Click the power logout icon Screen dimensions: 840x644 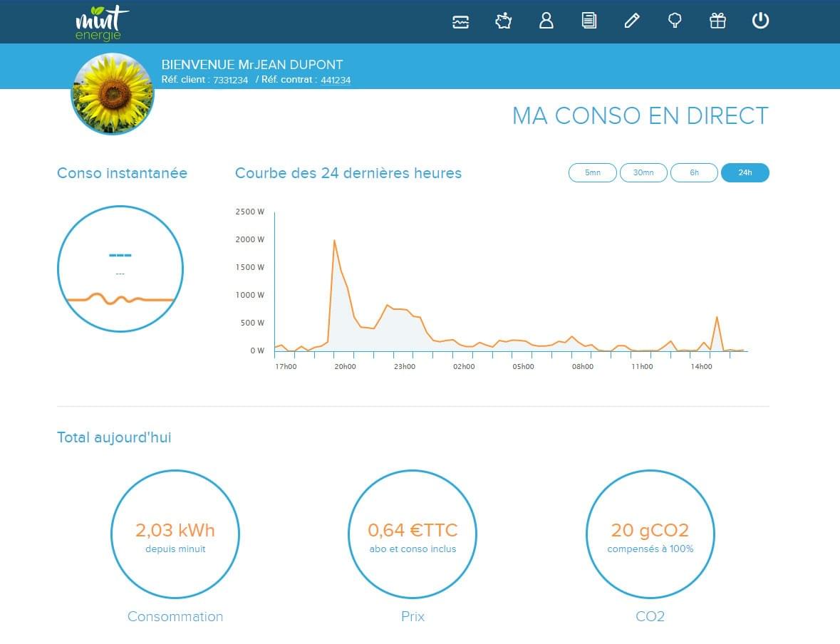click(761, 21)
